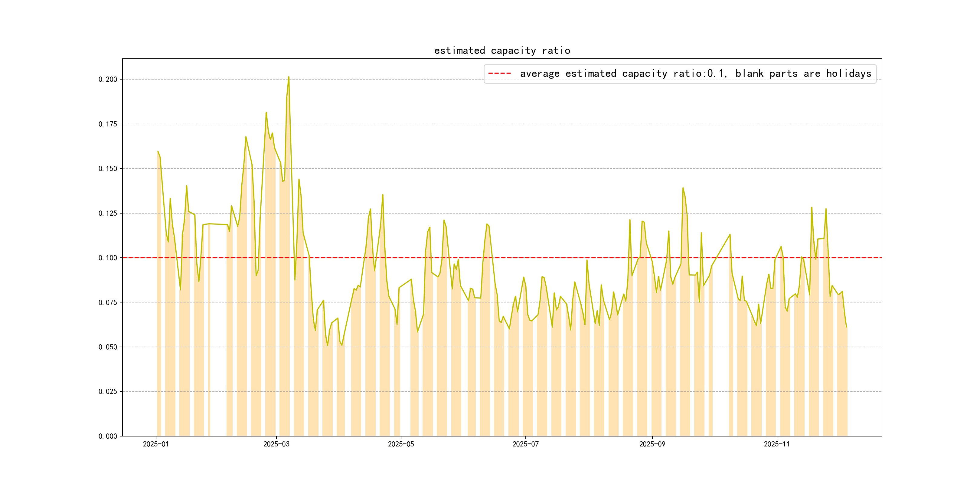
Task: Click the red dashed line sample in legend
Action: click(499, 73)
